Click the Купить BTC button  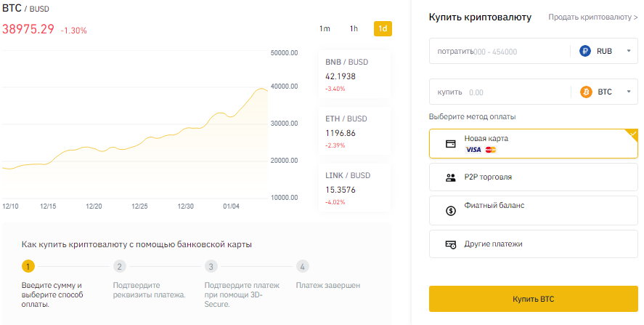[533, 299]
